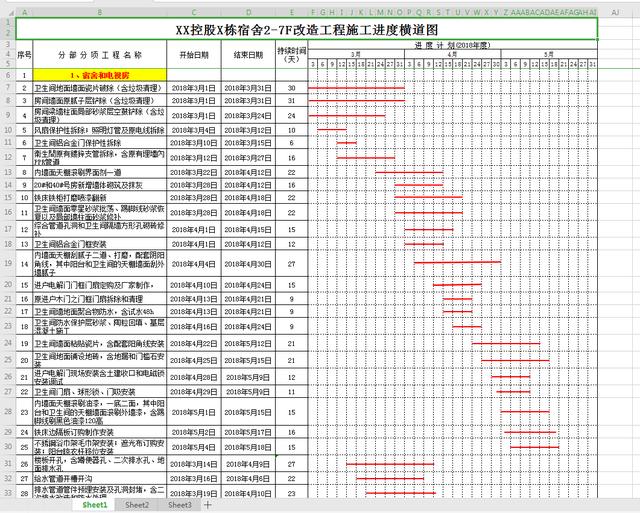This screenshot has width=640, height=513.
Task: Select cell 卫生间铝合金门框安装
Action: pyautogui.click(x=100, y=244)
